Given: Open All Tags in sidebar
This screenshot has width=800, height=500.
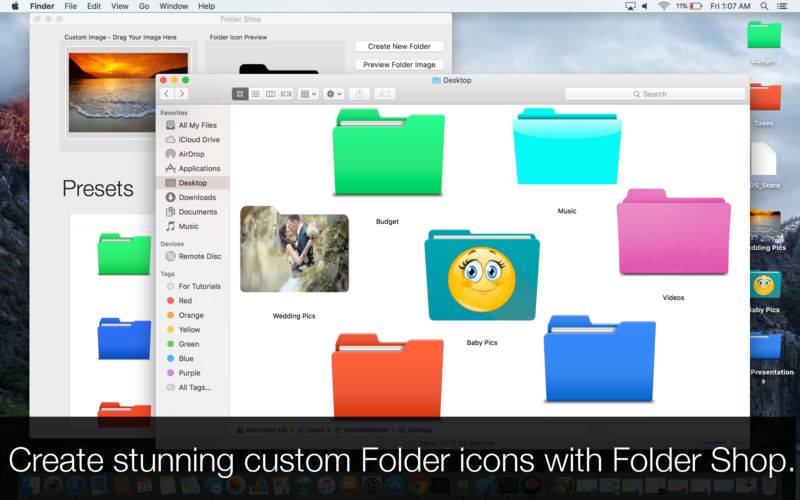Looking at the screenshot, I should point(192,387).
